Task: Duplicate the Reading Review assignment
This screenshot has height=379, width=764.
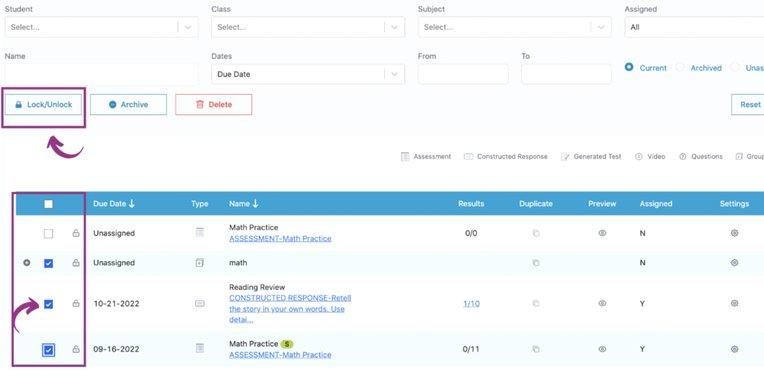Action: [x=536, y=303]
